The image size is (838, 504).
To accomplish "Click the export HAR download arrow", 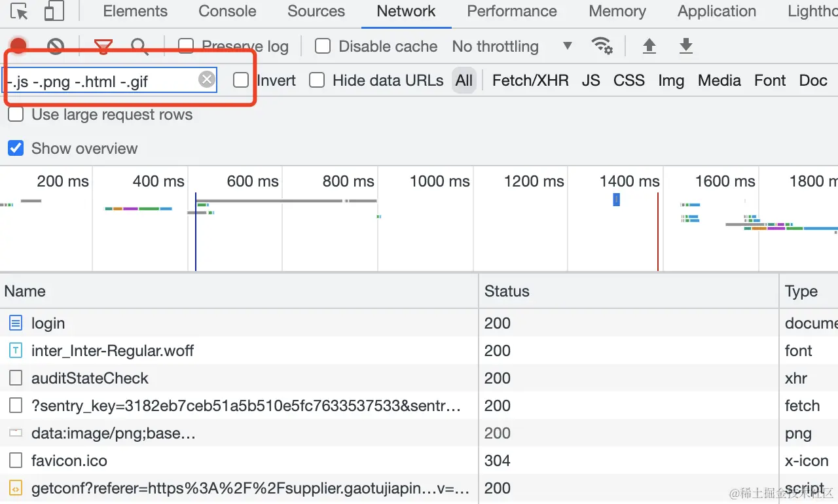I will [685, 46].
